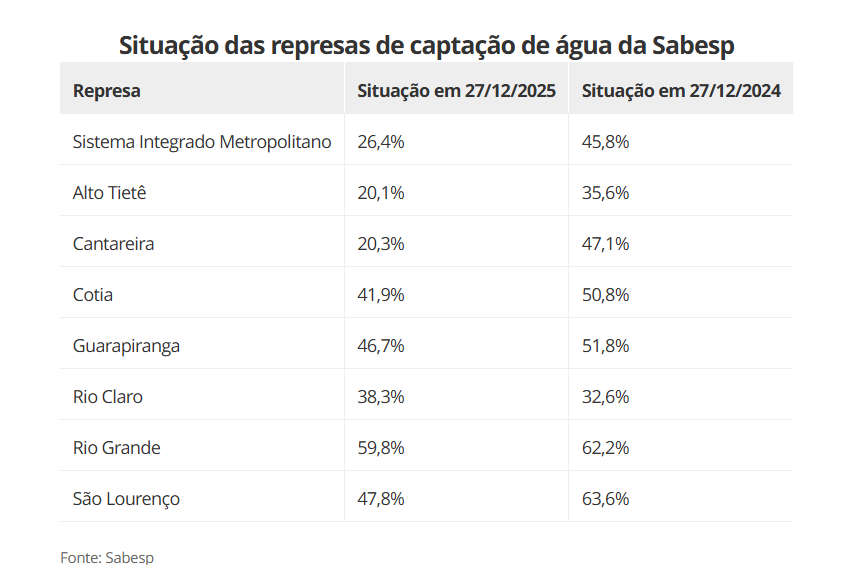Click São Lourenço's 63,6% cell
The height and width of the screenshot is (565, 863).
pyautogui.click(x=605, y=499)
